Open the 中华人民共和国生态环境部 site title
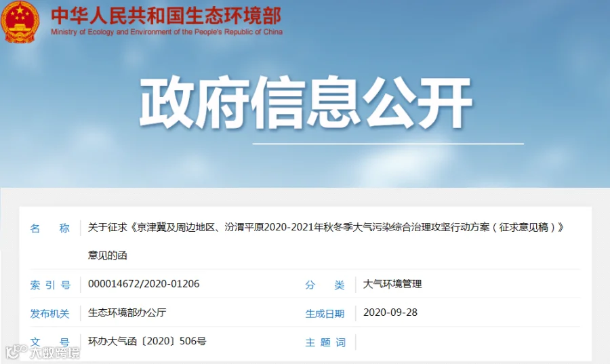 [166, 16]
